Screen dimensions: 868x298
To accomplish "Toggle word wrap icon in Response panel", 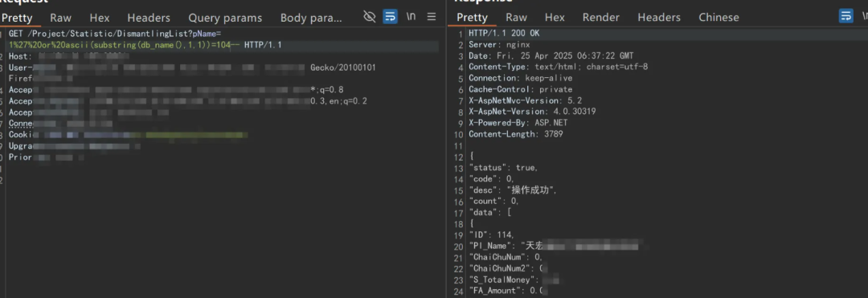I will [x=845, y=17].
